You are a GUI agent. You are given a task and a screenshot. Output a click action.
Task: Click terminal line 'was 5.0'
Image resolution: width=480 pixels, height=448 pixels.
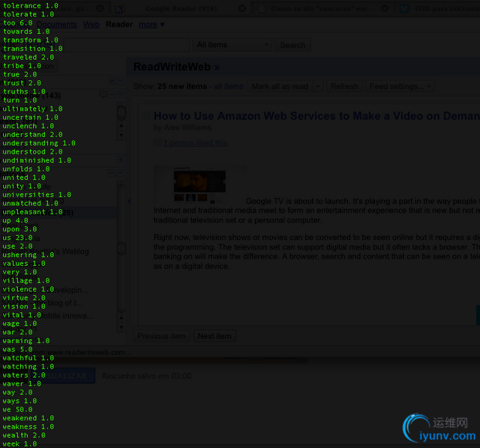17,349
